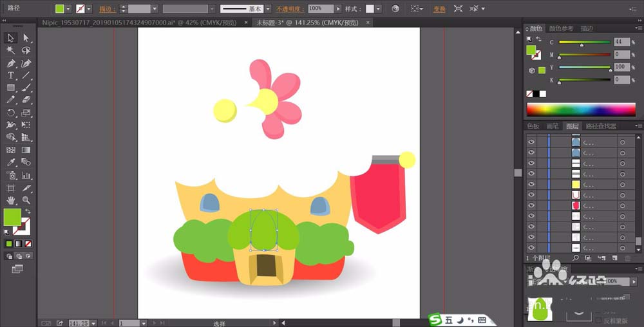Swap fill and stroke in toolbox

click(x=28, y=211)
